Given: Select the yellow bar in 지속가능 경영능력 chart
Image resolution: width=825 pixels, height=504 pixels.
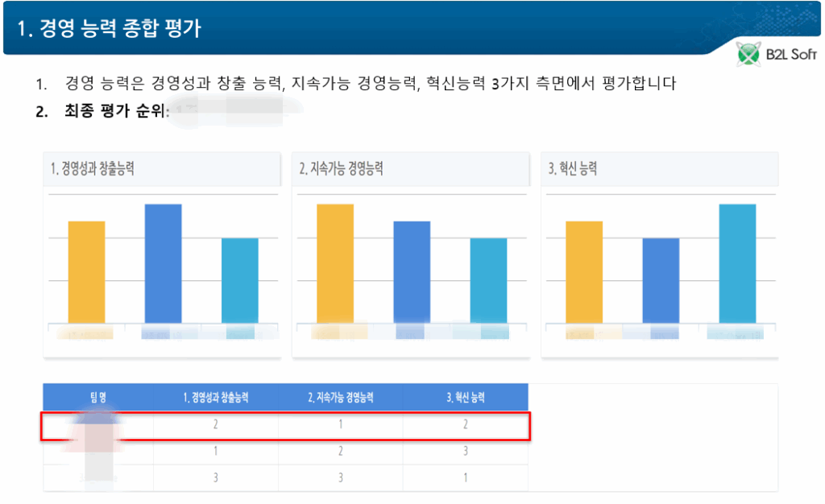Looking at the screenshot, I should click(x=335, y=263).
